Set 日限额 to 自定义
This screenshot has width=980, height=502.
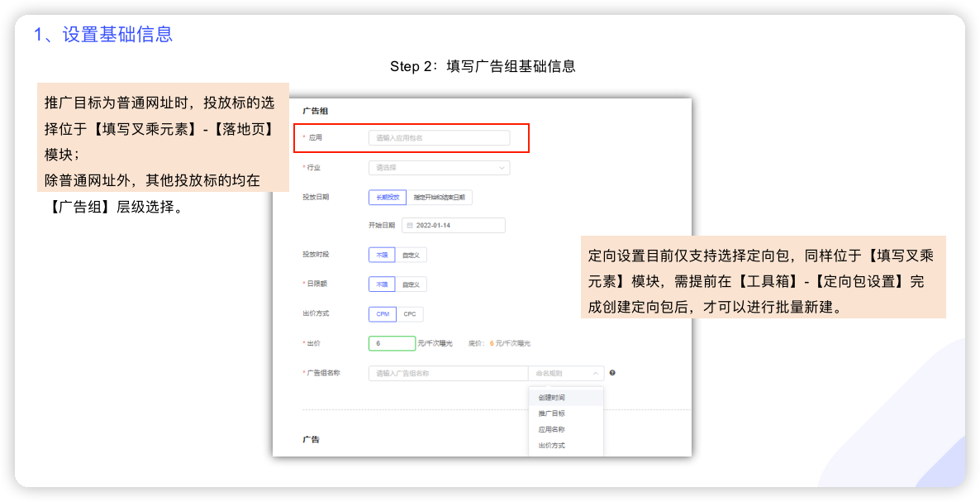[x=411, y=284]
